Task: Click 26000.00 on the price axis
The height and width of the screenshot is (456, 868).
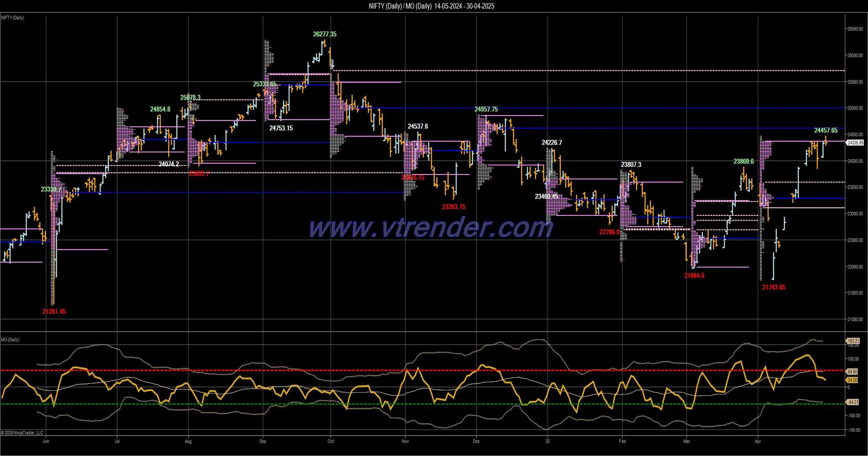Action: point(855,55)
